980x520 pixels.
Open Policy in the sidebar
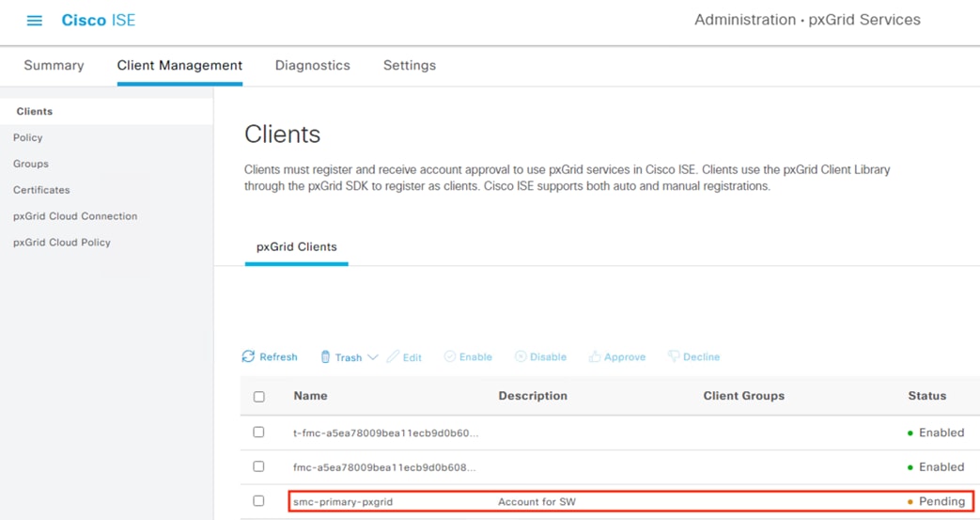[27, 137]
